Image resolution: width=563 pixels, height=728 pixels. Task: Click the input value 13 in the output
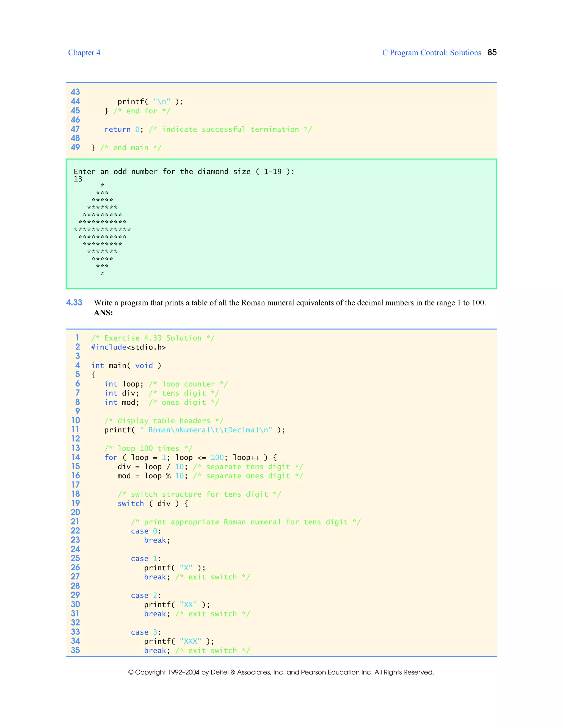point(78,179)
